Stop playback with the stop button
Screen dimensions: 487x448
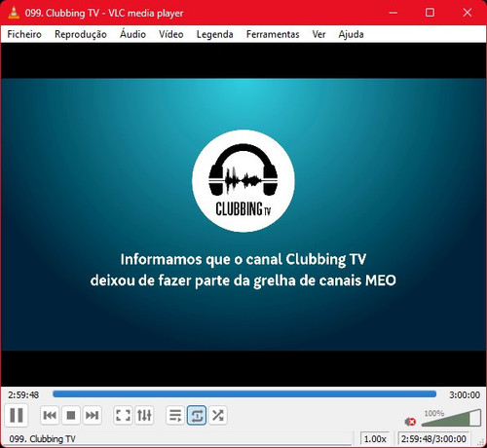(x=71, y=415)
